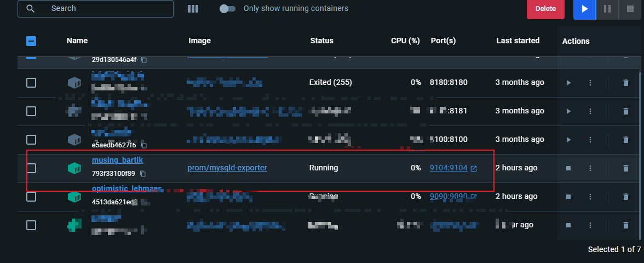Open the optimistic_lehmann container link

coord(127,188)
